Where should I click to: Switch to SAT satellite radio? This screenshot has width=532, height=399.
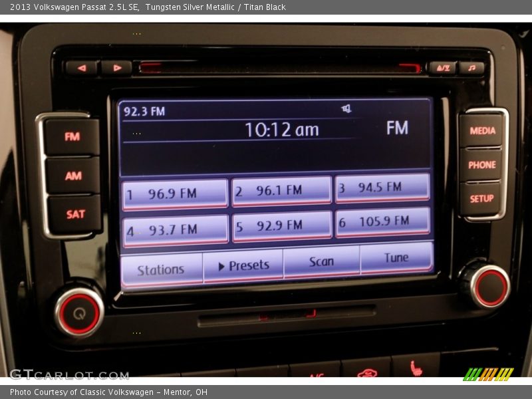(x=75, y=214)
